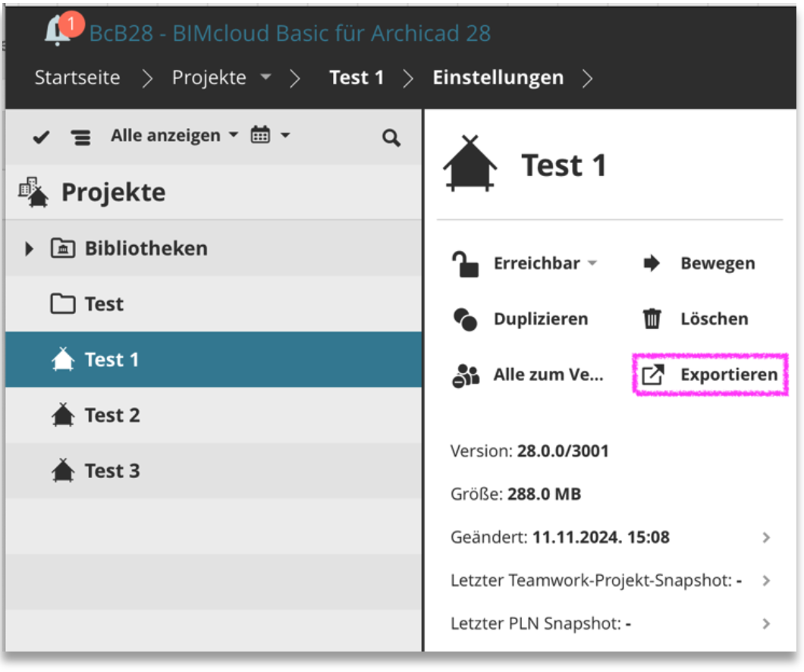Click the Test 1 title in details panel
This screenshot has width=804, height=672.
pyautogui.click(x=564, y=165)
